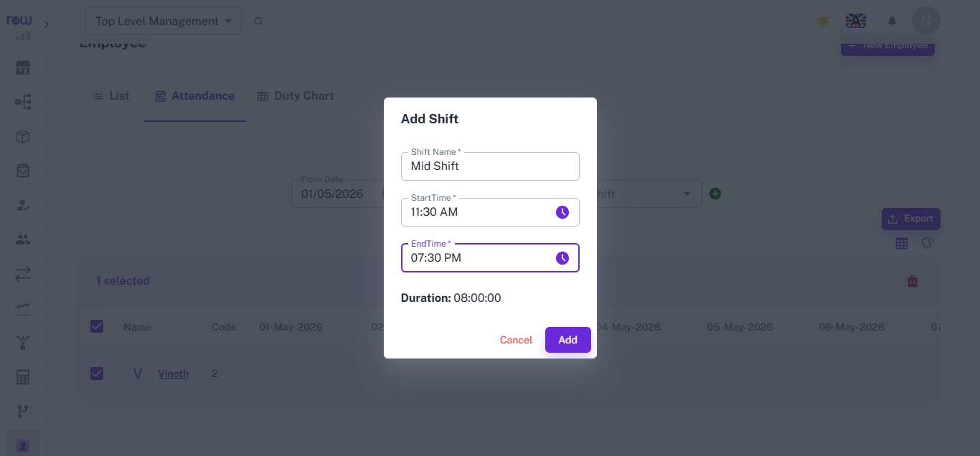This screenshot has width=980, height=456.
Task: Cancel the Add Shift dialog
Action: [516, 340]
